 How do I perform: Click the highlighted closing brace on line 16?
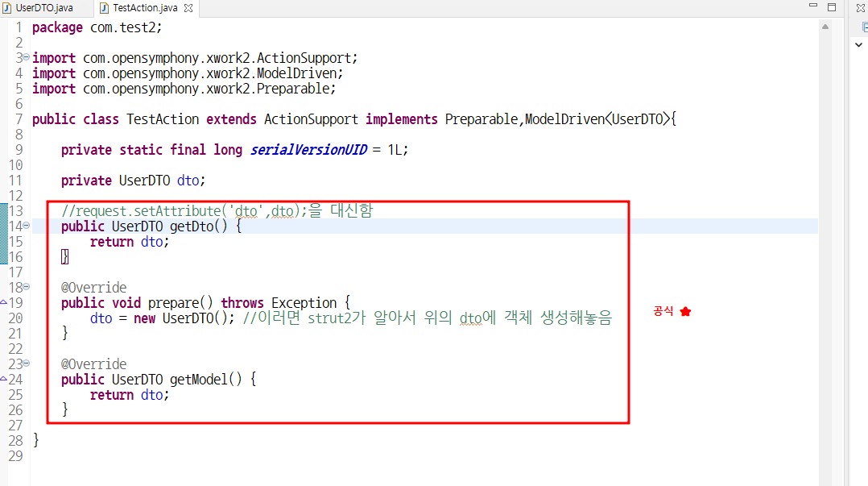coord(64,256)
